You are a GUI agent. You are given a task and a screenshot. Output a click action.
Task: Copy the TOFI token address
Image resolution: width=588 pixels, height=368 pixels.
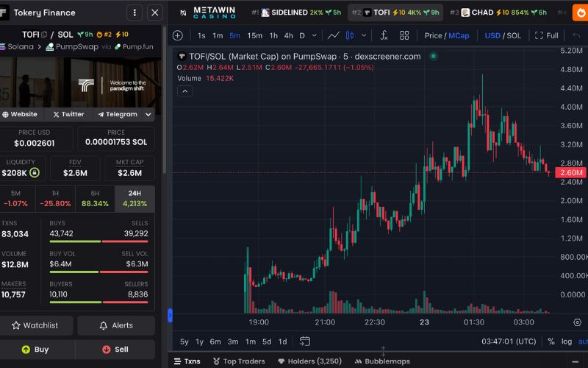tap(44, 35)
